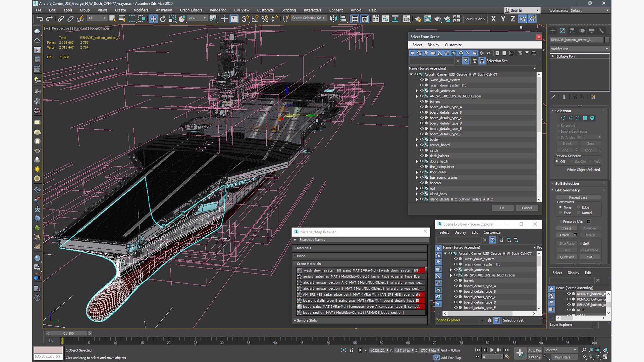Switch to Polygon sub-object selection

click(585, 118)
